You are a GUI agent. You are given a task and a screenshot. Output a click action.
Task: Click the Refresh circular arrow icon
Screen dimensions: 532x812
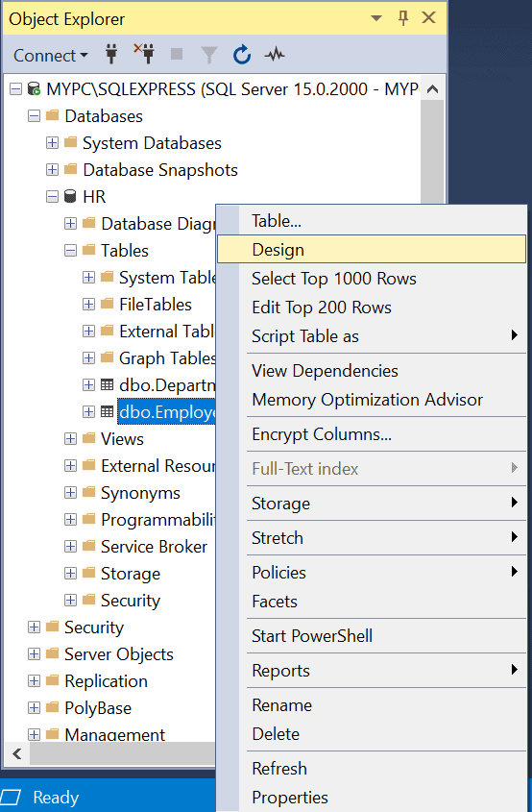(x=242, y=55)
